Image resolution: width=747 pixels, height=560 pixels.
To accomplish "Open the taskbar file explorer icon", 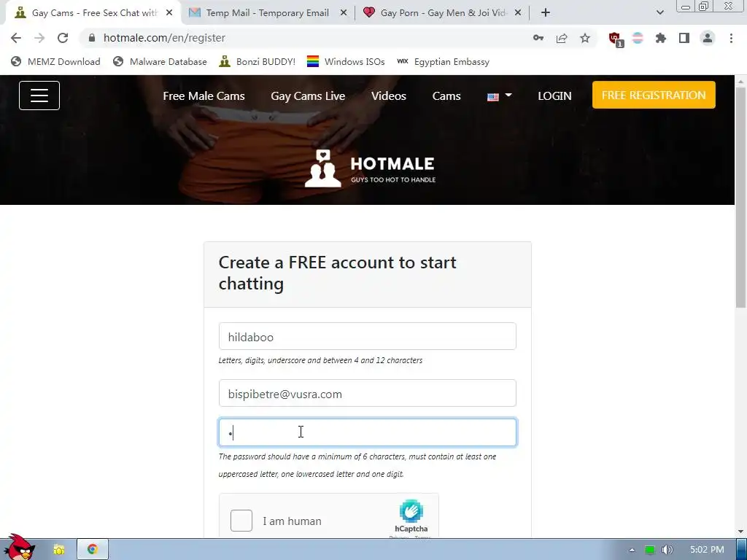I will point(59,550).
